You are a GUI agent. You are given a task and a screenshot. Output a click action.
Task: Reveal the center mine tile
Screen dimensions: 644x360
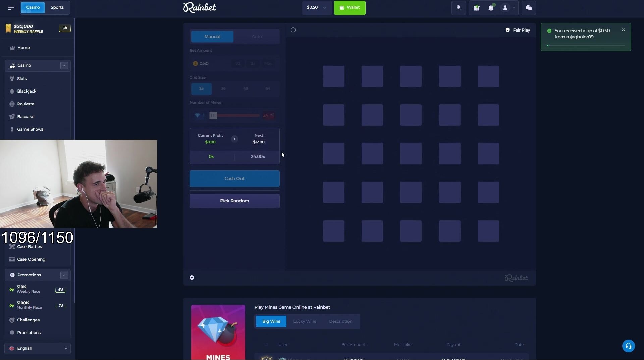point(411,154)
